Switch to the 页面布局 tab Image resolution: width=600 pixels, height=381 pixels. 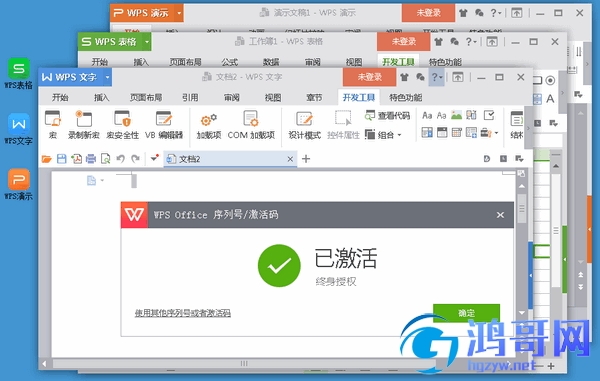146,98
